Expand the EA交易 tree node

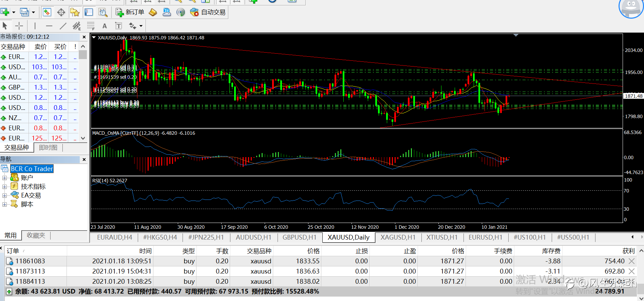[x=4, y=195]
